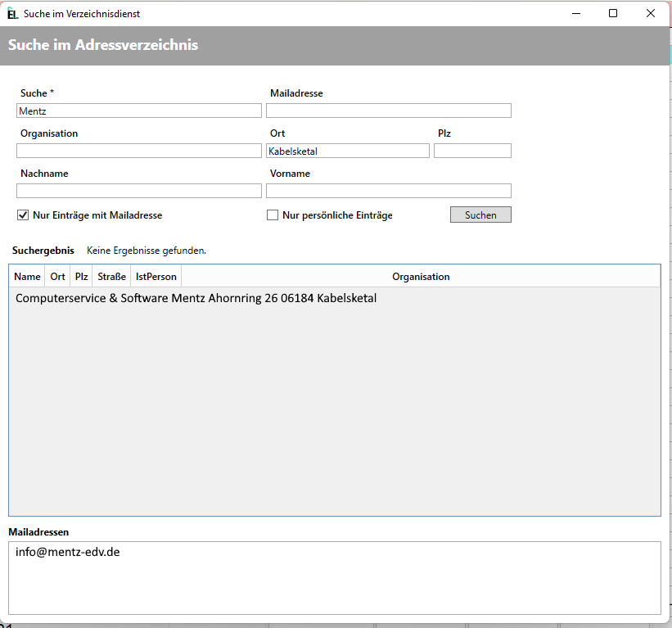Minimize the Suche im Verzeichnisdienst window

pos(576,13)
